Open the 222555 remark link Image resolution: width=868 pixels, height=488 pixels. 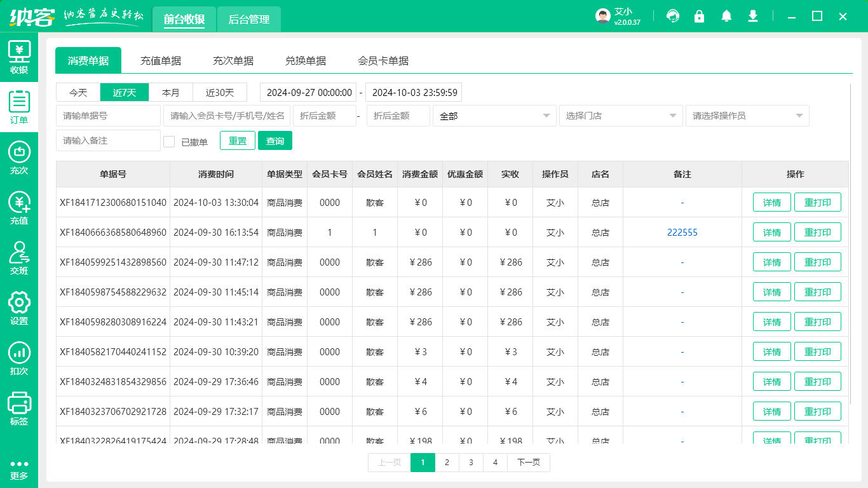(x=682, y=232)
